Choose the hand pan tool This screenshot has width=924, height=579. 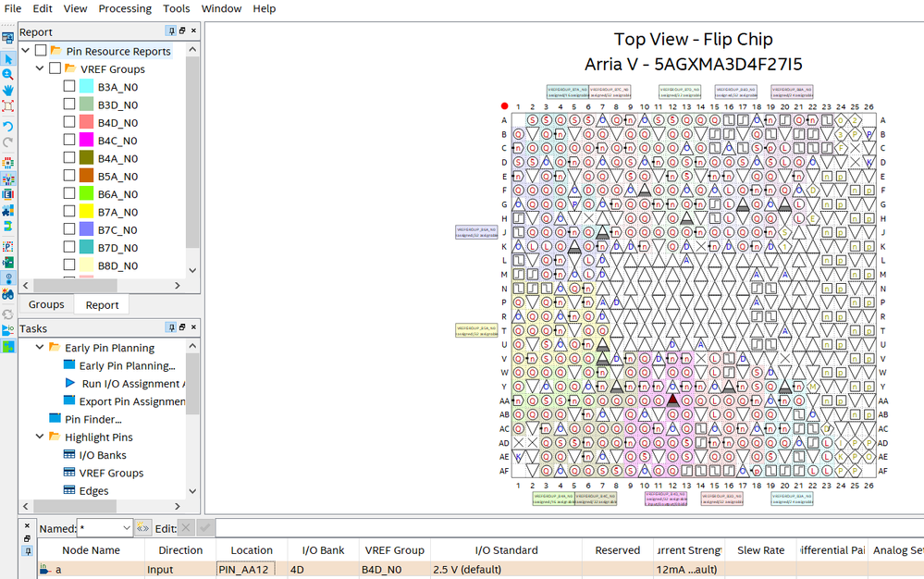click(x=7, y=90)
